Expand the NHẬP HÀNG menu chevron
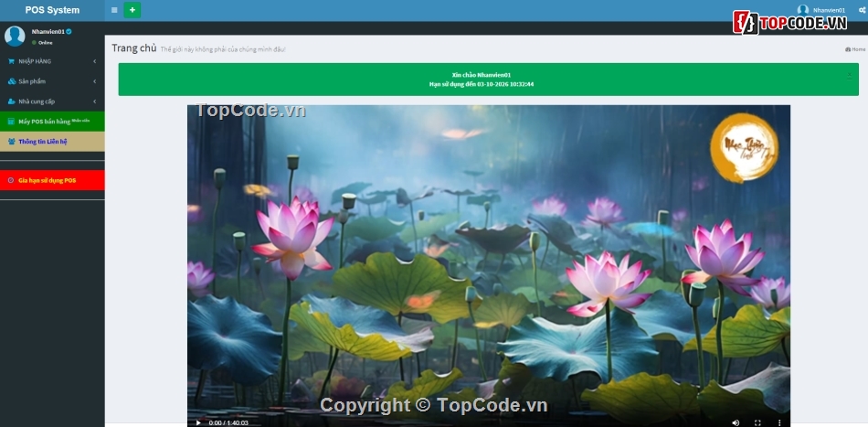Viewport: 868px width, 427px height. (95, 61)
